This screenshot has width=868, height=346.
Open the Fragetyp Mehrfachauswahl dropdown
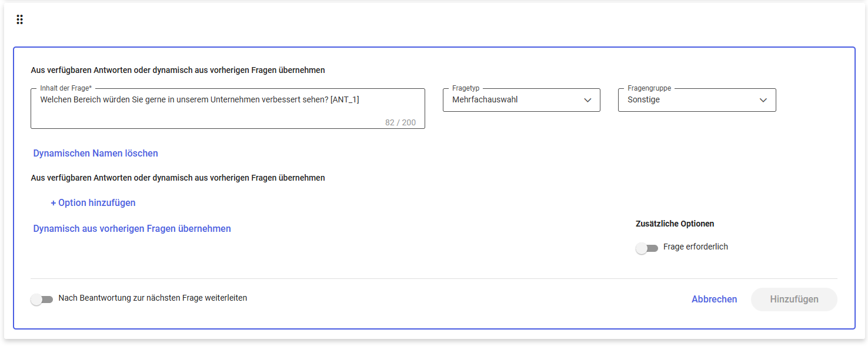point(521,100)
